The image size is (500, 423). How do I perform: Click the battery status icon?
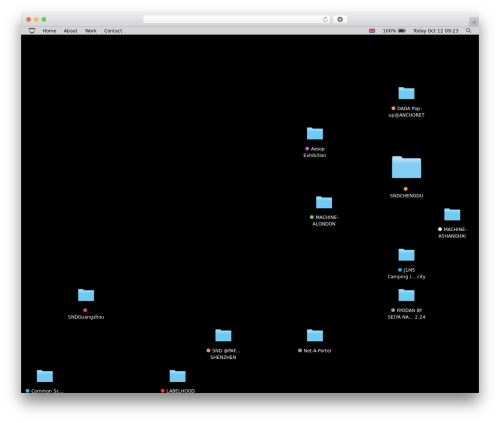click(x=402, y=31)
